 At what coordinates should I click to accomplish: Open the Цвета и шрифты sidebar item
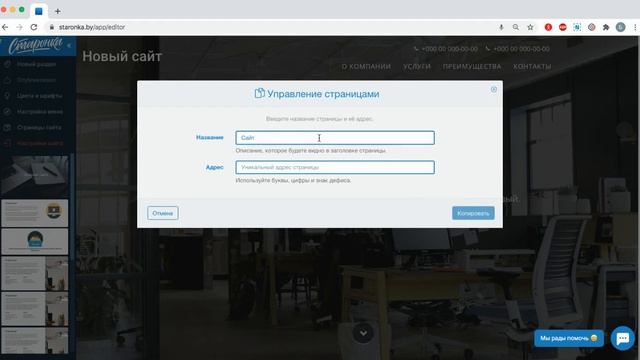[x=40, y=96]
